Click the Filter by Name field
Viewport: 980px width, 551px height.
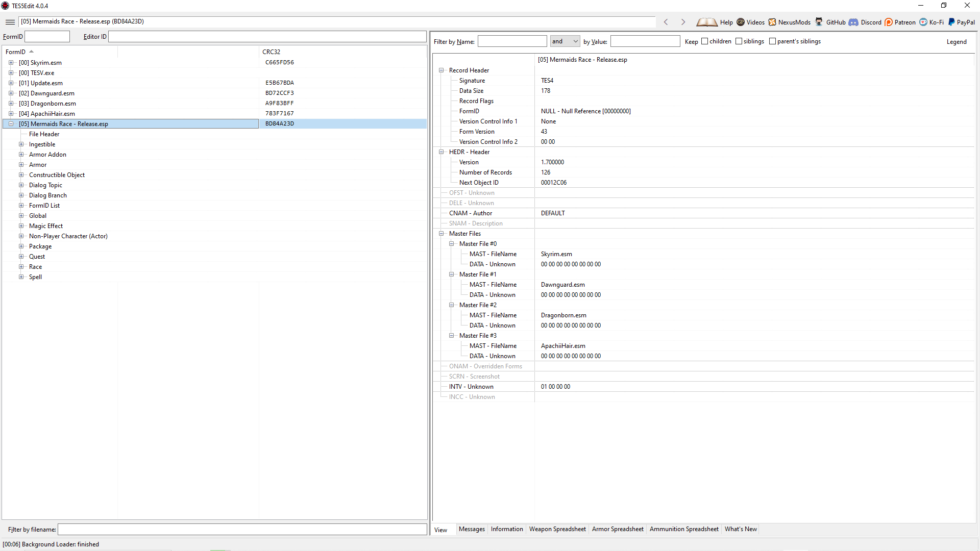(512, 41)
